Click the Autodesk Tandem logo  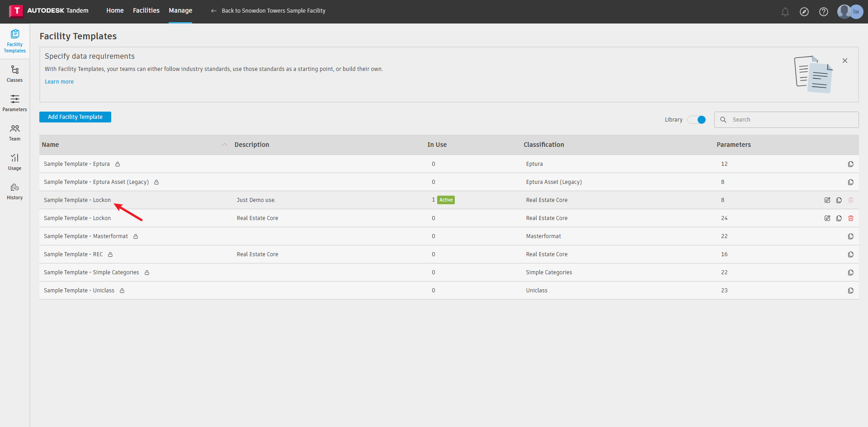point(49,11)
